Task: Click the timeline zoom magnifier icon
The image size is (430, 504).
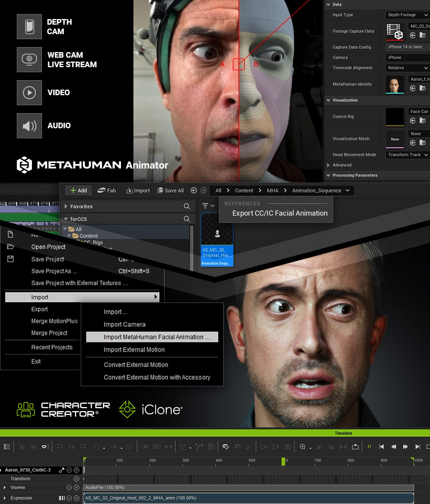Action: click(303, 446)
